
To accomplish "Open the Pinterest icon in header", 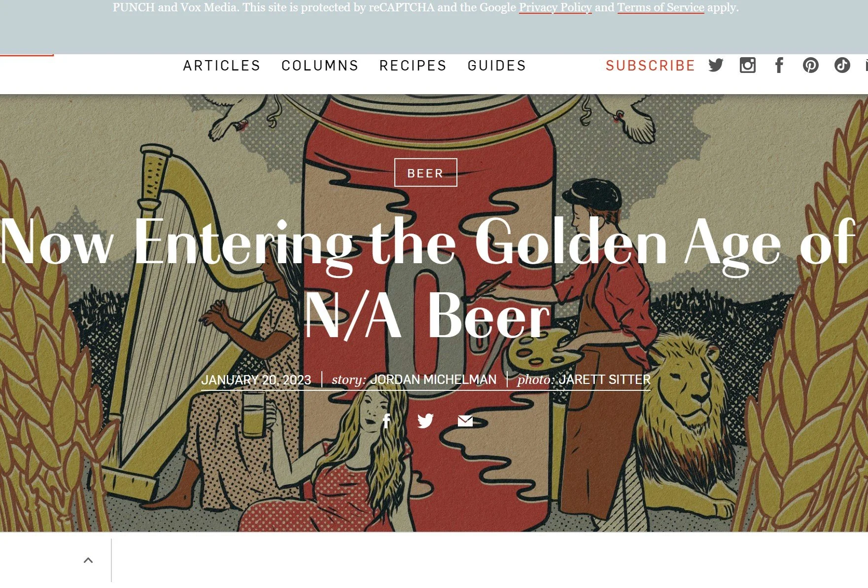I will point(811,65).
